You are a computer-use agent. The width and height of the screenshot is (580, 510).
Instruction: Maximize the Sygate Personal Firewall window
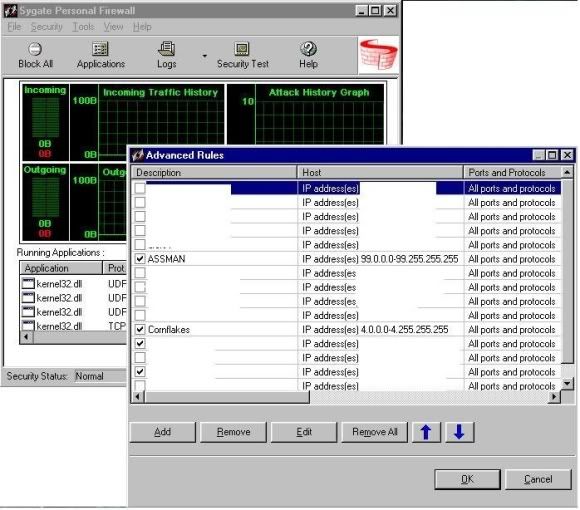375,10
